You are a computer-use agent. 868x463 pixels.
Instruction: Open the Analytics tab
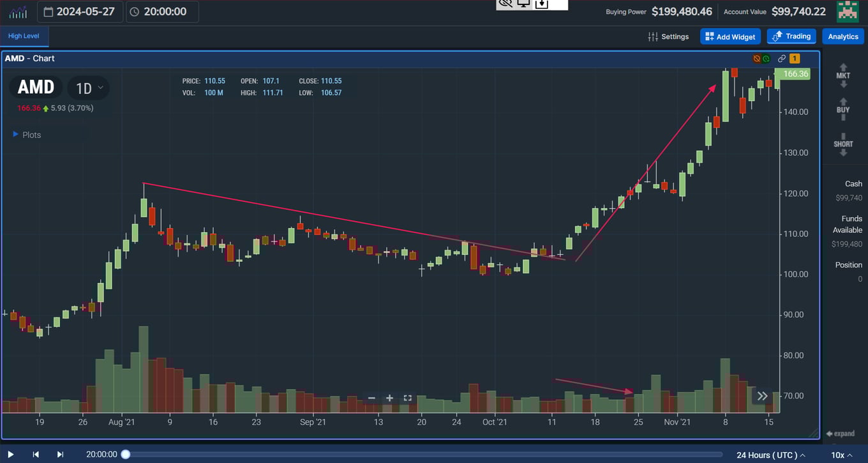click(843, 36)
